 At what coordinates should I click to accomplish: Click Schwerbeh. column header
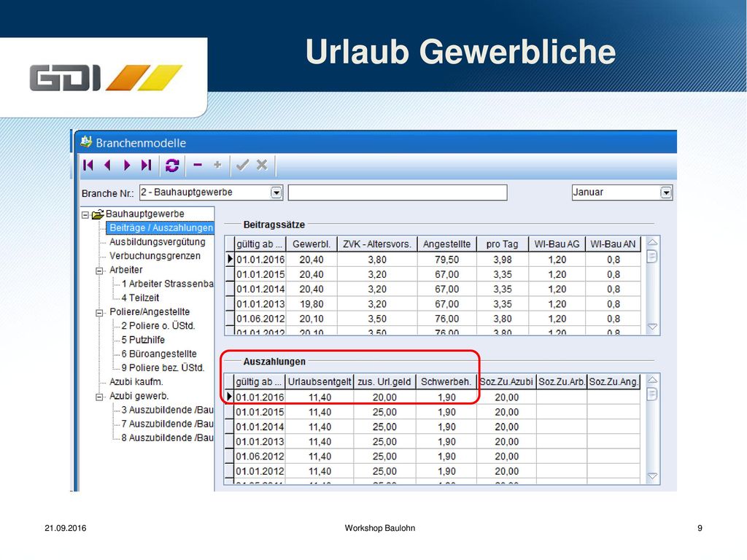446,382
